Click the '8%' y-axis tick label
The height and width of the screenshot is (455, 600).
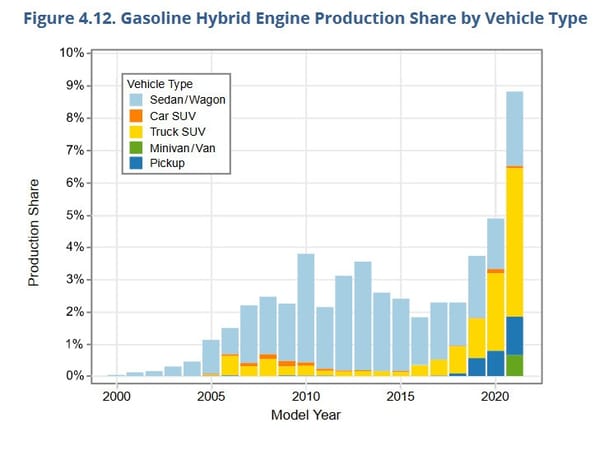click(x=75, y=118)
